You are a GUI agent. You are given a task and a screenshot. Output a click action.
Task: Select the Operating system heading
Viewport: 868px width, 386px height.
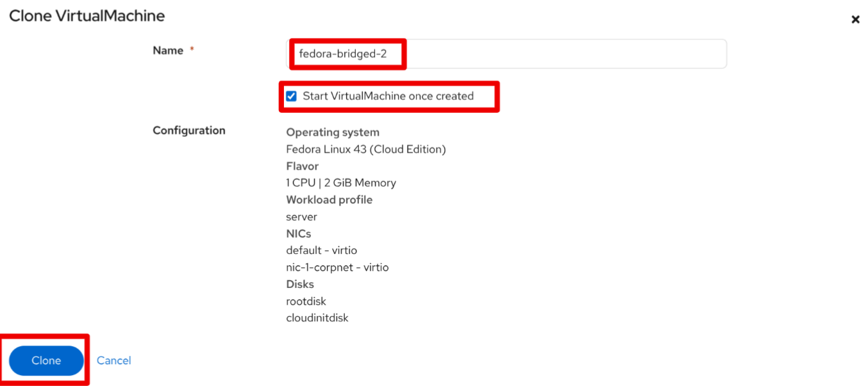point(333,132)
